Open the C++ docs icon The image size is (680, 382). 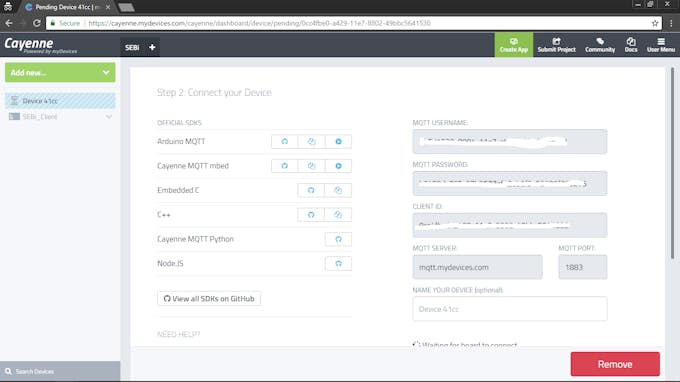click(338, 215)
